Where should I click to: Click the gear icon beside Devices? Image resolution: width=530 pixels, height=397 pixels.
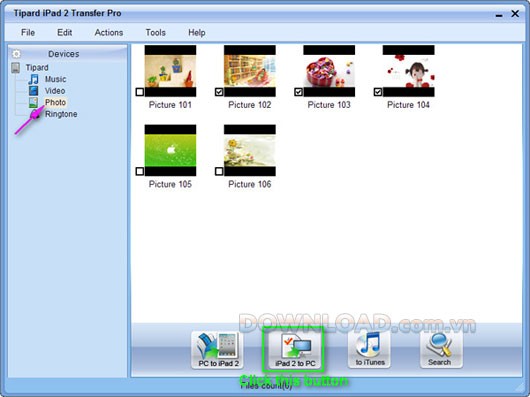[x=16, y=54]
